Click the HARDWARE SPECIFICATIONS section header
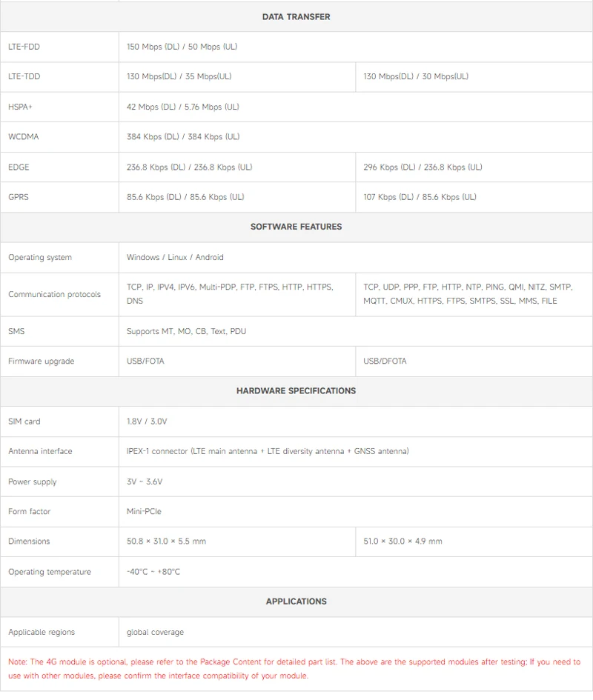Viewport: 593px width, 700px height. coord(296,391)
